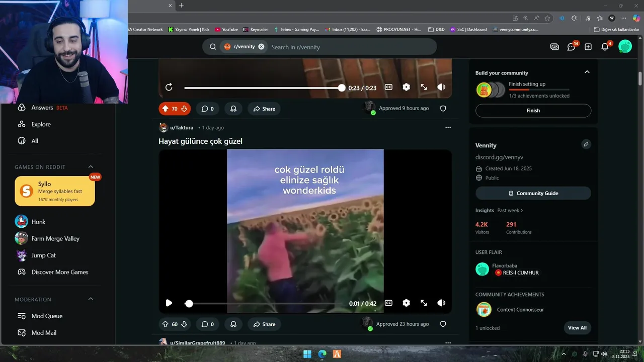
Task: Give award to the 70-vote post
Action: click(233, 109)
